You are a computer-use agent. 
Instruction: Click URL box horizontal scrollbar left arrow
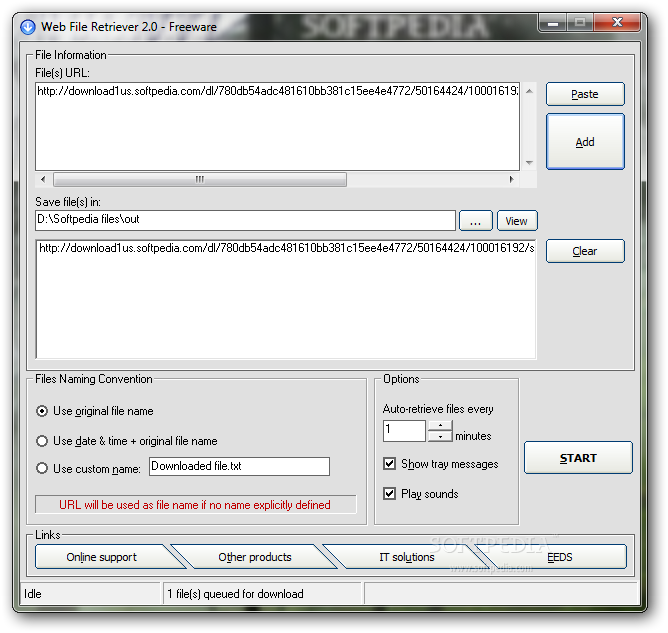click(43, 179)
